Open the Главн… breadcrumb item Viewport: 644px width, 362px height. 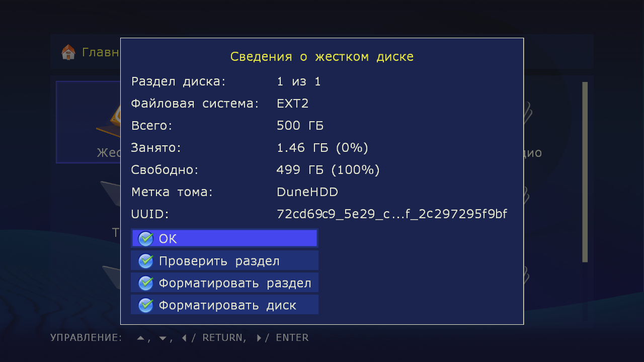pyautogui.click(x=100, y=52)
